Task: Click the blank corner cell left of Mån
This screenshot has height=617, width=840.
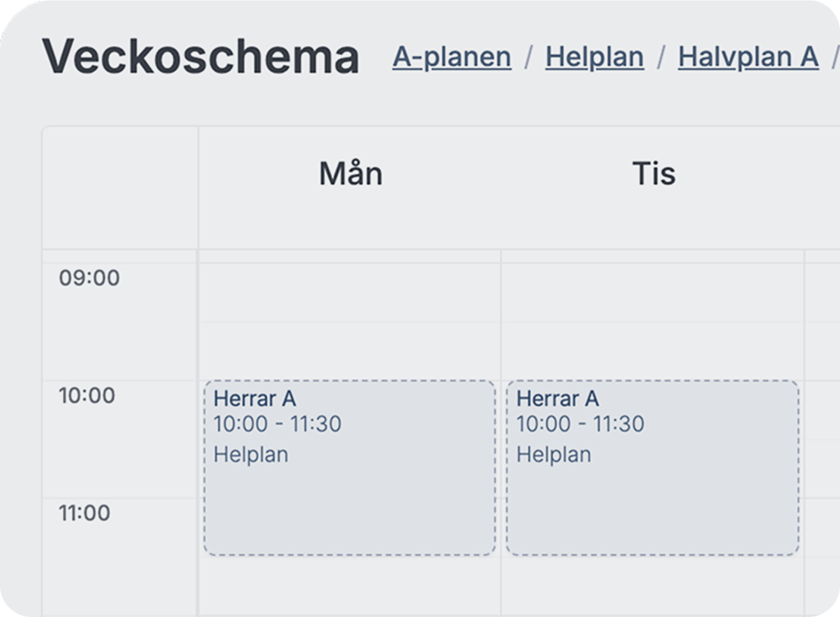Action: pos(120,188)
